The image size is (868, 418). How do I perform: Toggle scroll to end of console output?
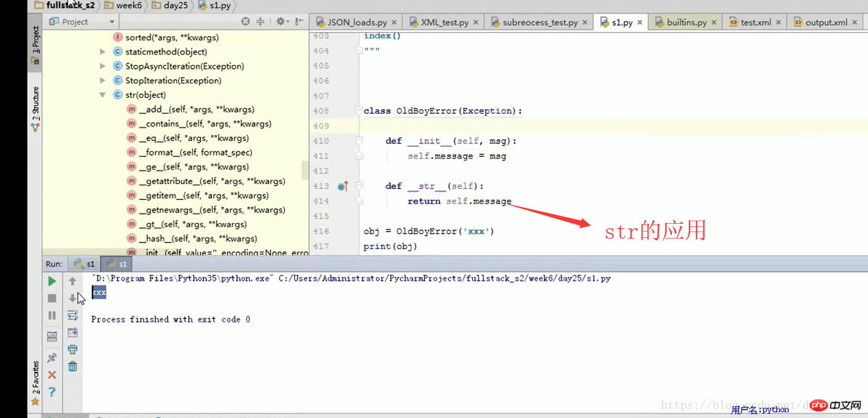[x=73, y=332]
